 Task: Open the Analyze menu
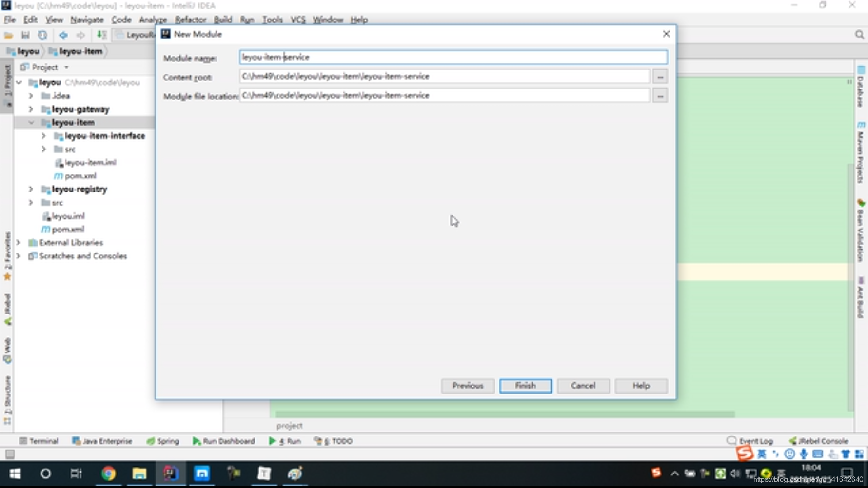pyautogui.click(x=153, y=19)
